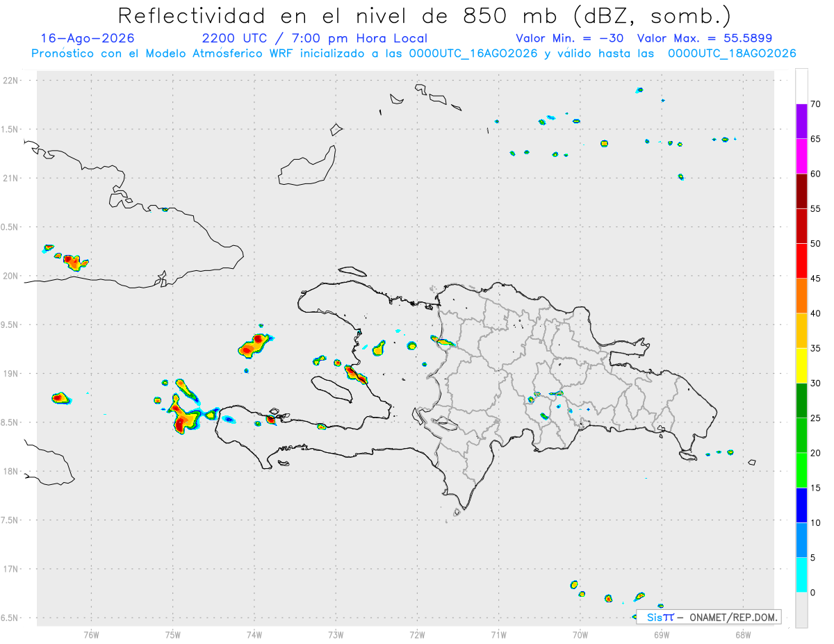
Task: Click the latitude label "20N"
Action: point(12,276)
